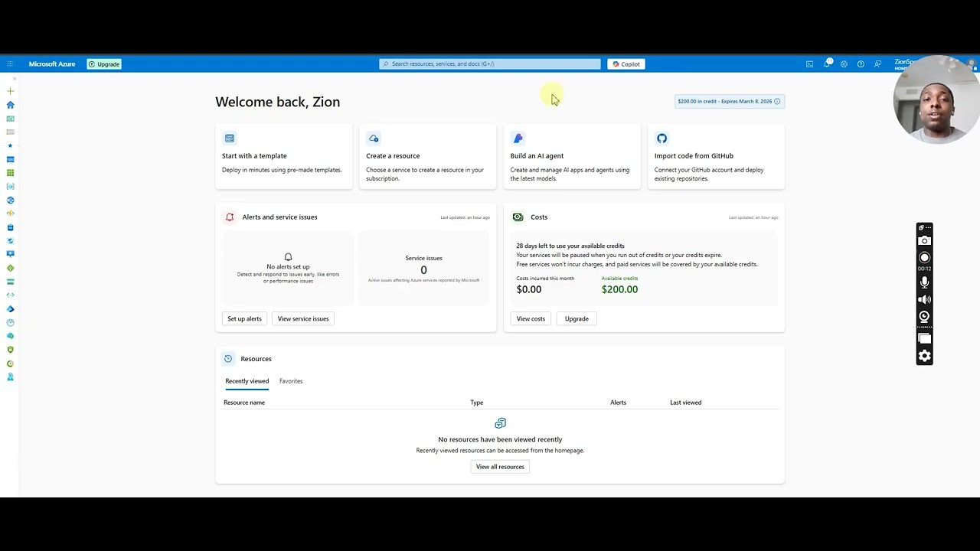Open the notifications bell
This screenshot has width=980, height=551.
tap(827, 64)
